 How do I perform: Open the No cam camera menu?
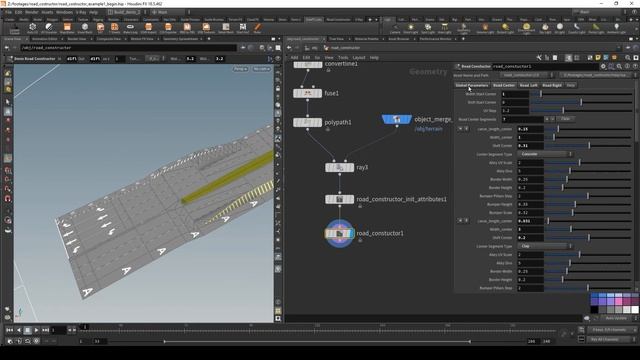coord(261,69)
